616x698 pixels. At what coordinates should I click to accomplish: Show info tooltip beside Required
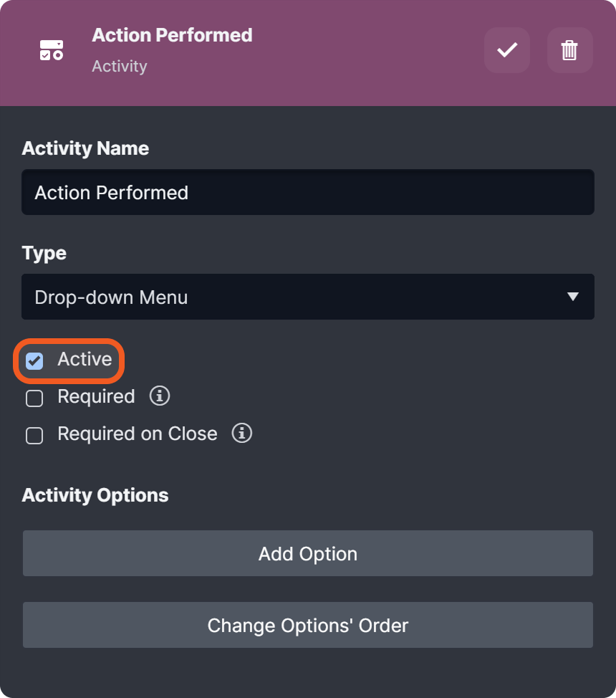tap(160, 396)
